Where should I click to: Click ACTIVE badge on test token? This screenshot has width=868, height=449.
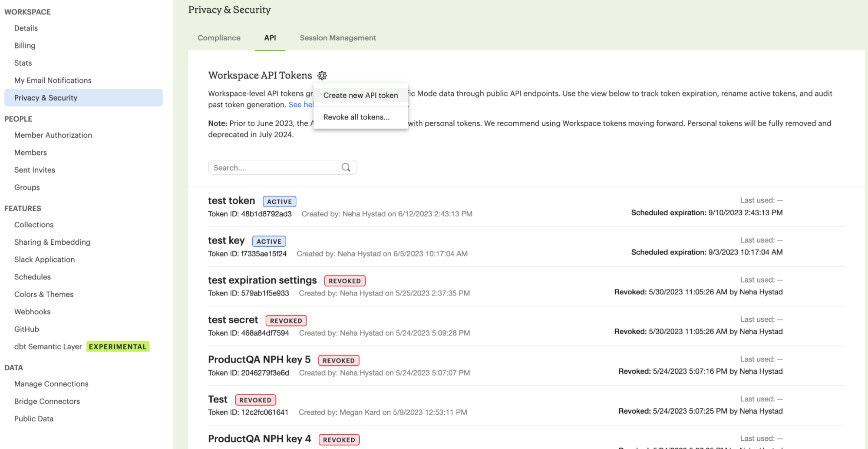279,202
